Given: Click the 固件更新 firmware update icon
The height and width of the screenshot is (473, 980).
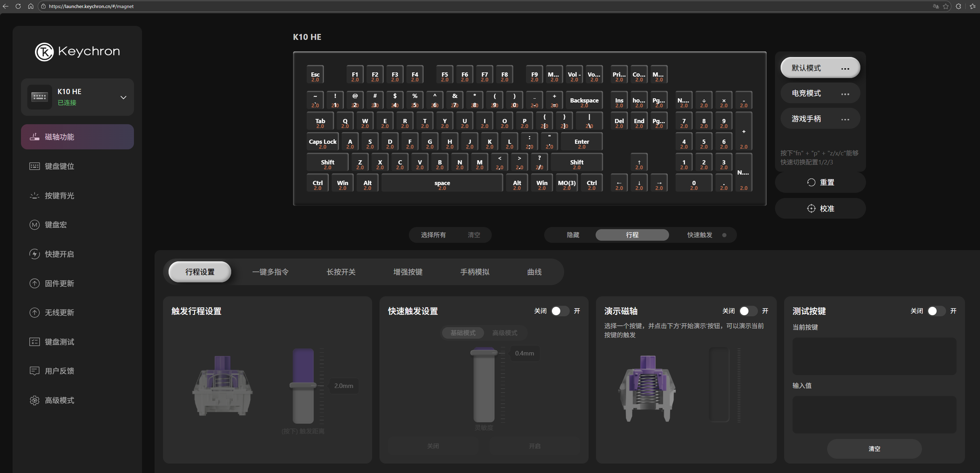Looking at the screenshot, I should pos(34,283).
